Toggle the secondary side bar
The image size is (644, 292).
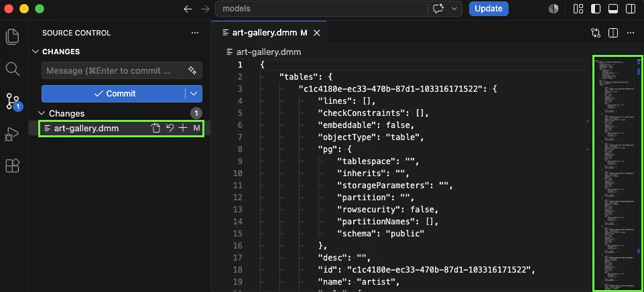click(631, 9)
